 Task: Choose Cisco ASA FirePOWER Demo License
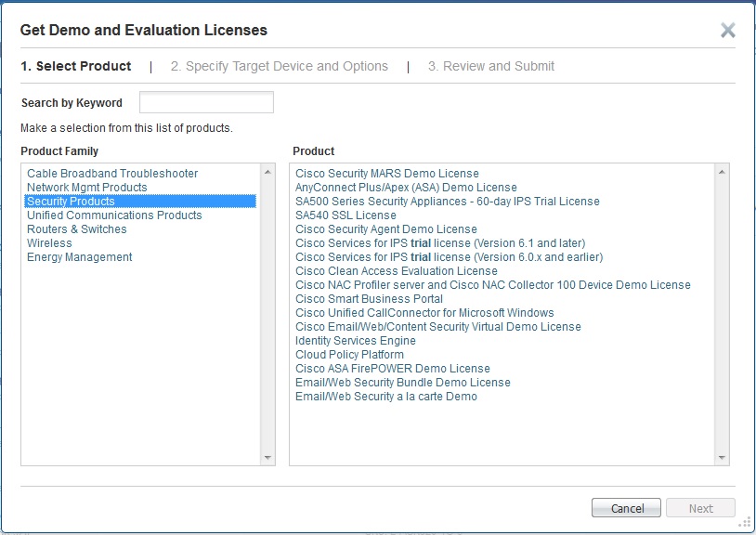tap(393, 369)
